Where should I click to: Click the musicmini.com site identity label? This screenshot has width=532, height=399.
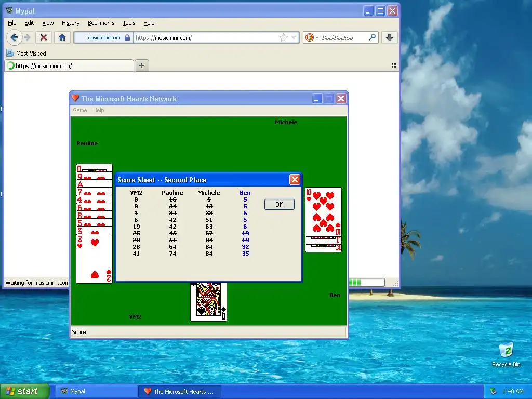click(x=103, y=37)
